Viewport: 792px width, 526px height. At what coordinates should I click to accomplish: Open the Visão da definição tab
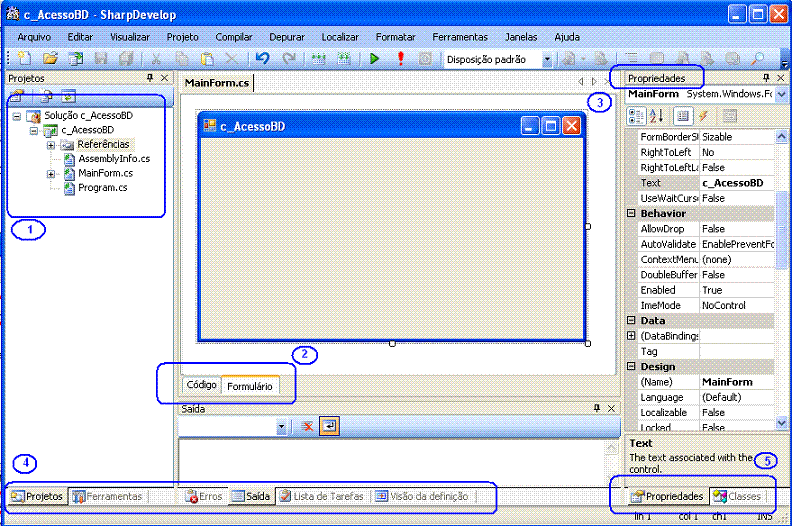(x=422, y=497)
